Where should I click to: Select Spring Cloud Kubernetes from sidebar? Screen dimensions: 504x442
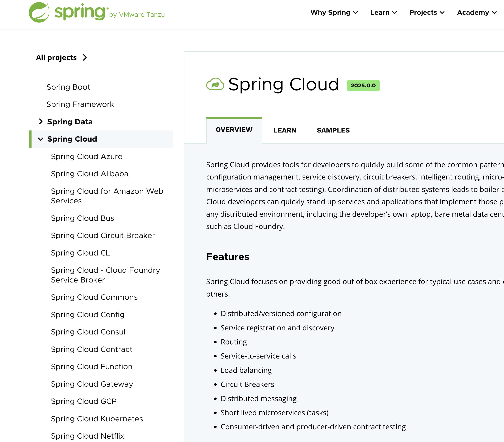[97, 419]
